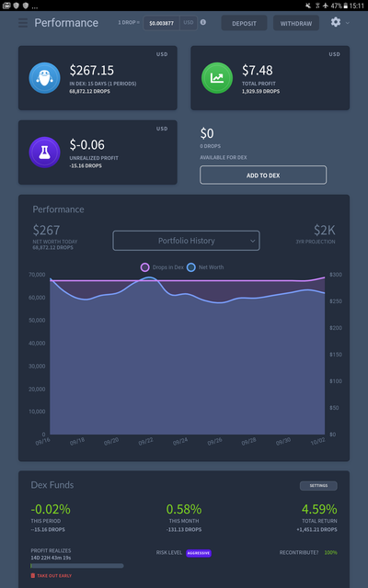Click the info icon next to USD
This screenshot has width=368, height=588.
coord(203,22)
